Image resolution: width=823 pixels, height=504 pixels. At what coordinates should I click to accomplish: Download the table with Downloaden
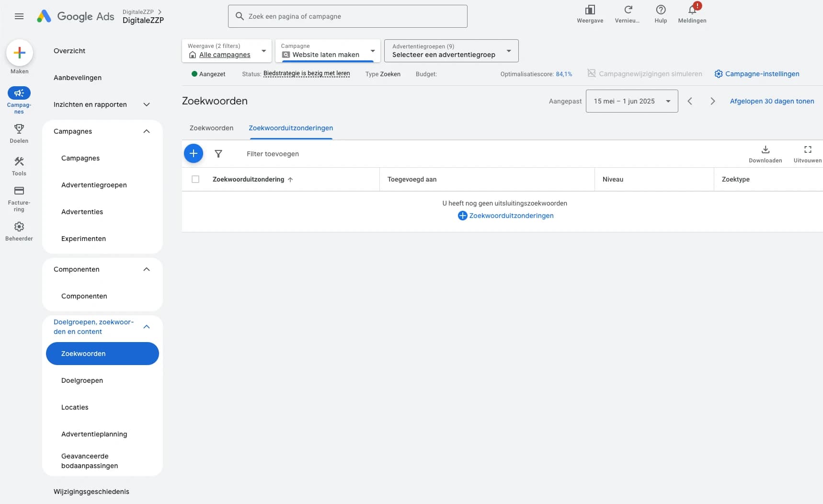(x=766, y=154)
